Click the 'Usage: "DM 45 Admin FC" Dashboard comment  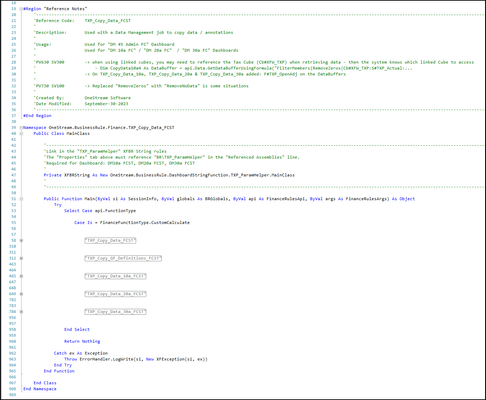[x=104, y=44]
